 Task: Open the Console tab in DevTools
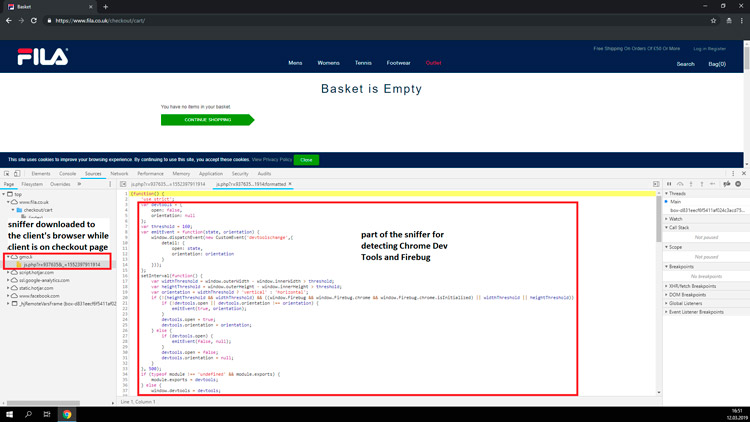pyautogui.click(x=67, y=174)
